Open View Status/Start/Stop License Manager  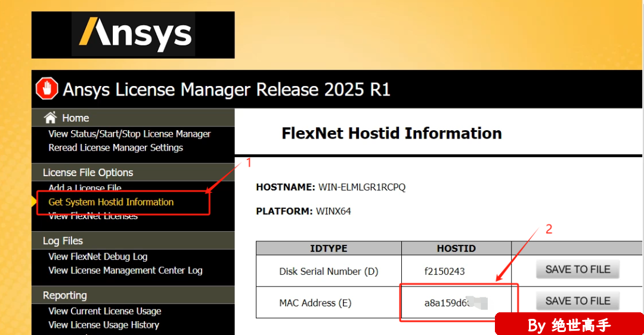pyautogui.click(x=129, y=134)
